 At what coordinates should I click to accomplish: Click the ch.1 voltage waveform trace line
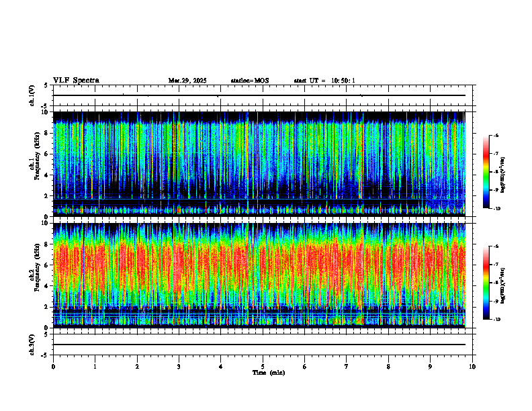(x=259, y=95)
